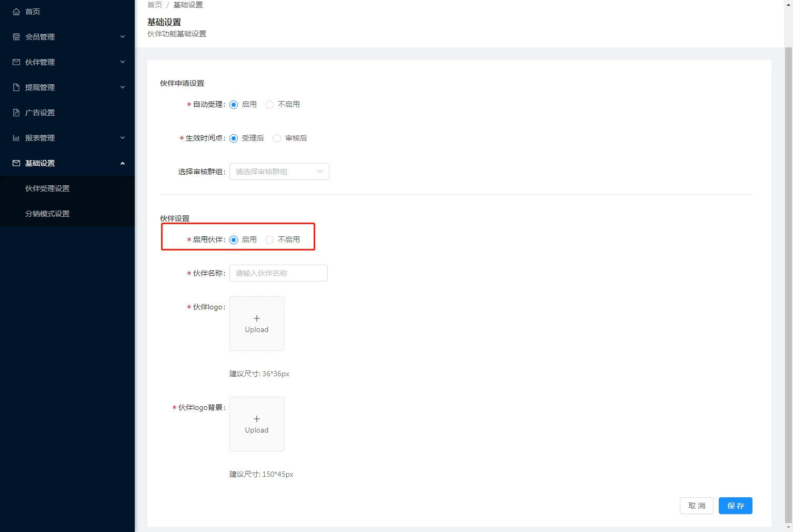
Task: Expand 报表管理 menu chevron
Action: (123, 138)
